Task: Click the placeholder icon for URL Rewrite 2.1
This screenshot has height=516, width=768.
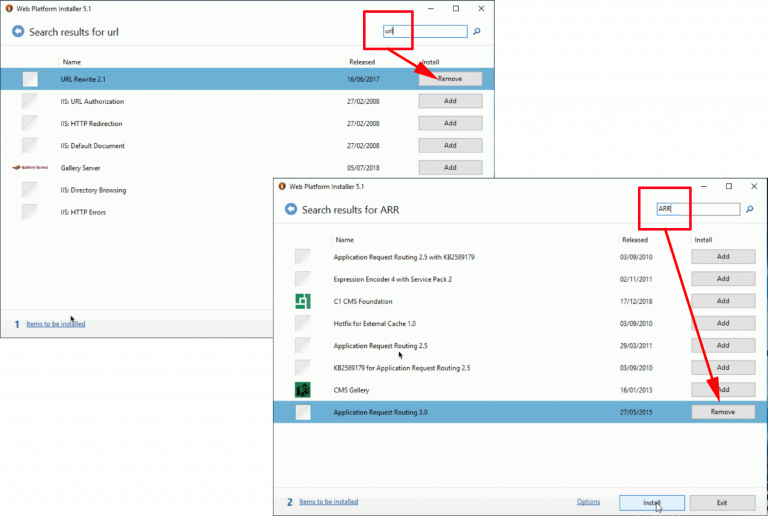Action: [x=30, y=79]
